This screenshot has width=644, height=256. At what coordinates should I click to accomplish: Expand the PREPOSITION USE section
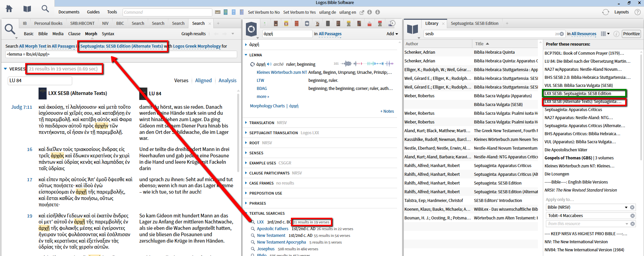(246, 193)
